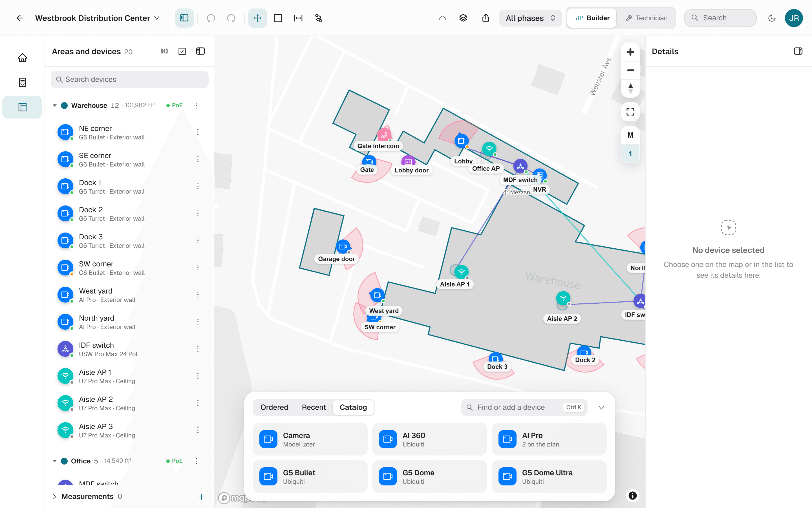812x508 pixels.
Task: Switch to the Ordered tab
Action: point(274,407)
